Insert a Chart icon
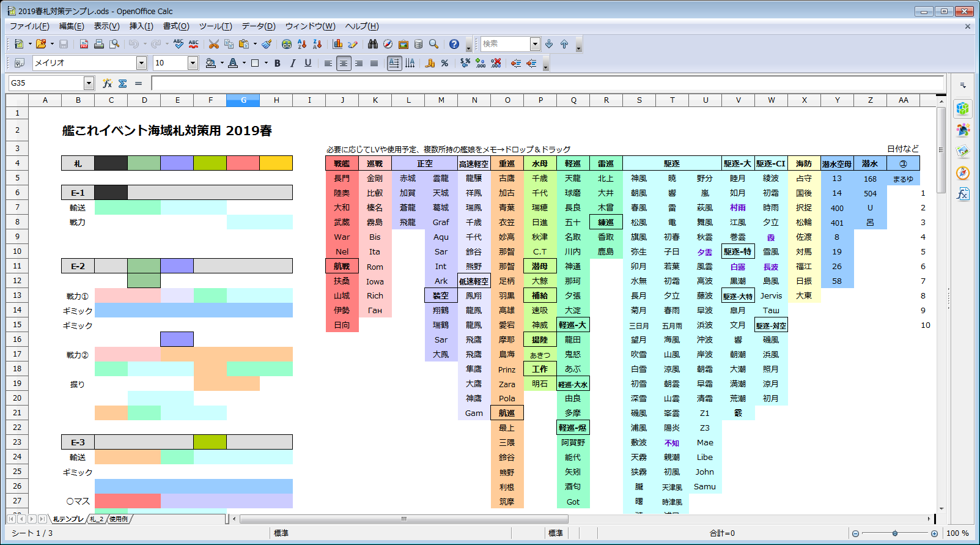 click(x=337, y=44)
